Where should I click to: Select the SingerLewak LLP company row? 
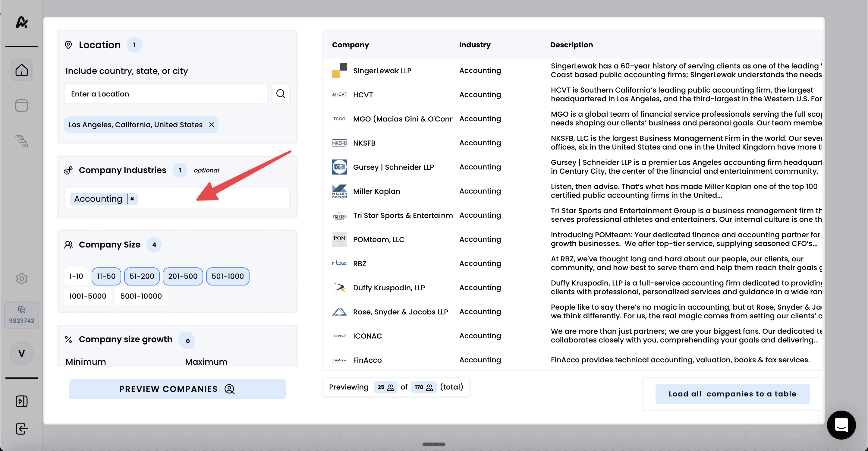pos(382,71)
